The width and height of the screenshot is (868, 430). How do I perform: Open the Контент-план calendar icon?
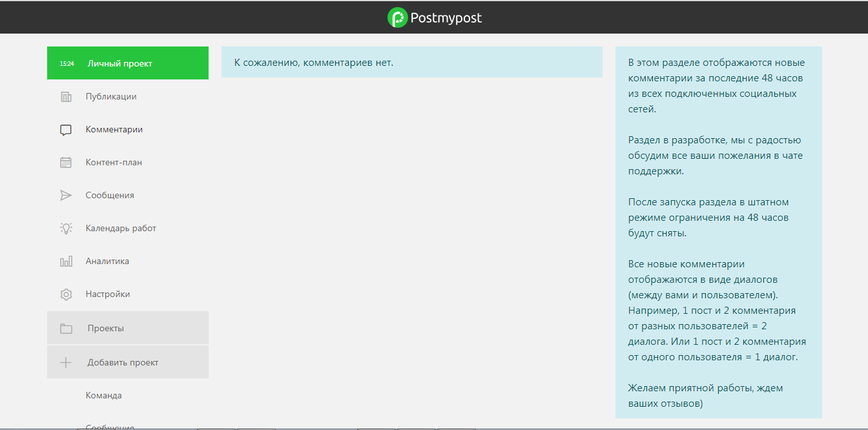coord(65,162)
